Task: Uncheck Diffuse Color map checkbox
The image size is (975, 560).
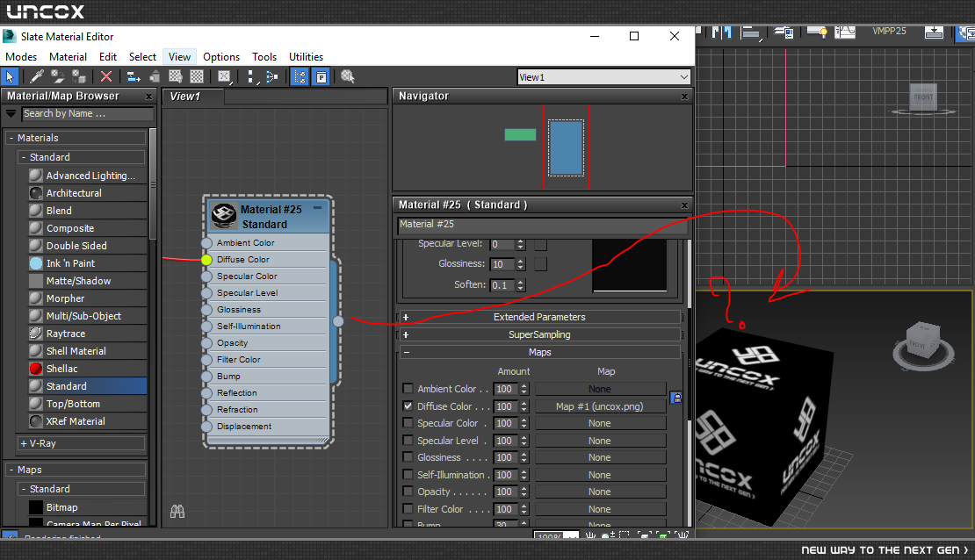Action: [408, 406]
